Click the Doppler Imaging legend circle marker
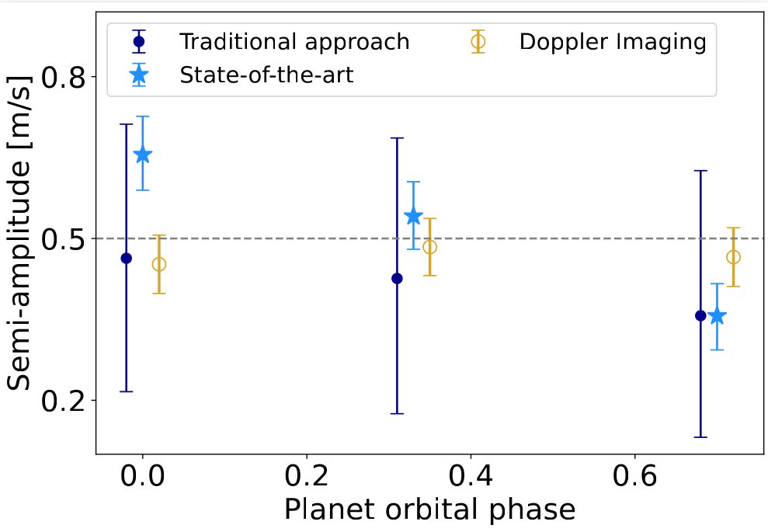The width and height of the screenshot is (768, 532). tap(478, 41)
